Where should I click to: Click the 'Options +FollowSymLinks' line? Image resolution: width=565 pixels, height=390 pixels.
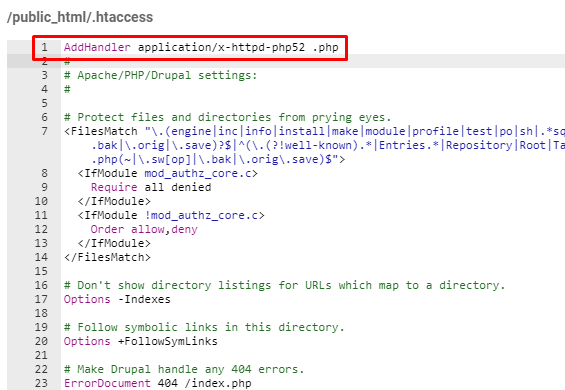[x=141, y=341]
